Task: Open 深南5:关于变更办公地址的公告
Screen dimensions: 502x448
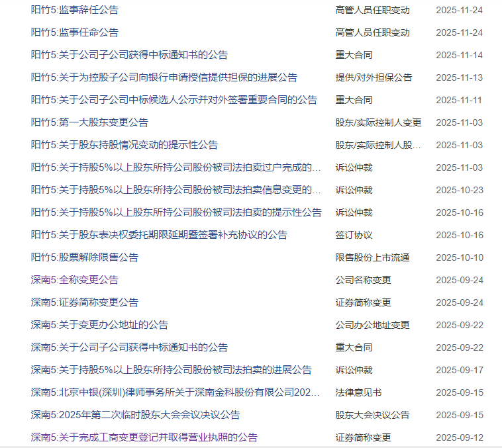Action: 99,325
